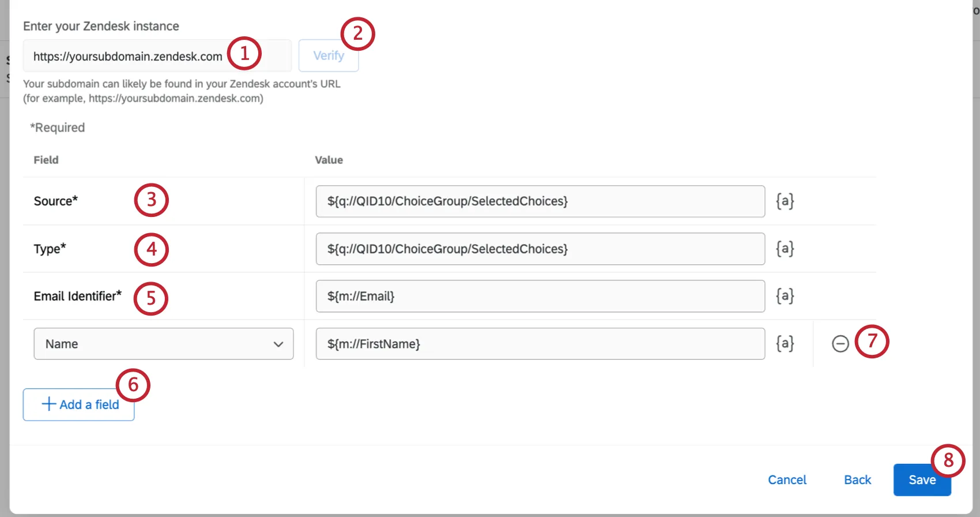980x517 pixels.
Task: Go Back to previous step
Action: (857, 480)
